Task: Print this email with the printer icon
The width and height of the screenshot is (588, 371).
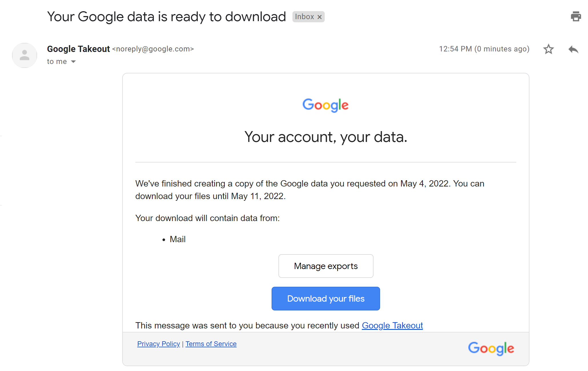Action: [x=575, y=17]
